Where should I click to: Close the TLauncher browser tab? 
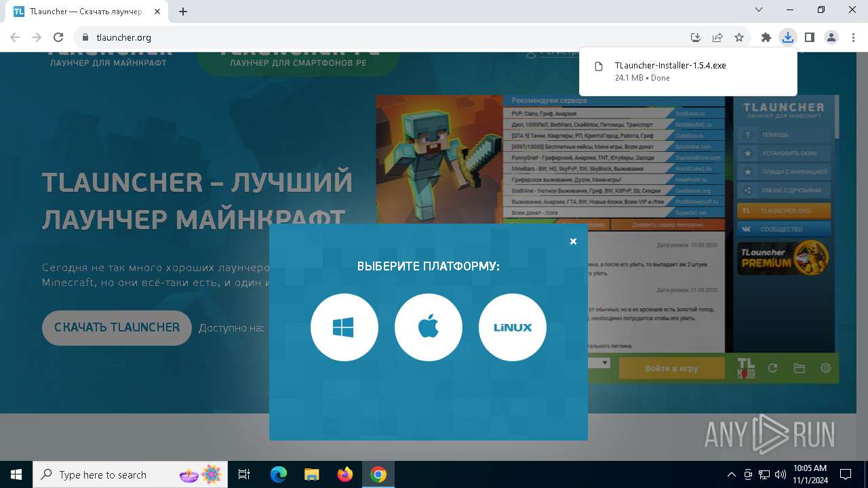coord(157,11)
